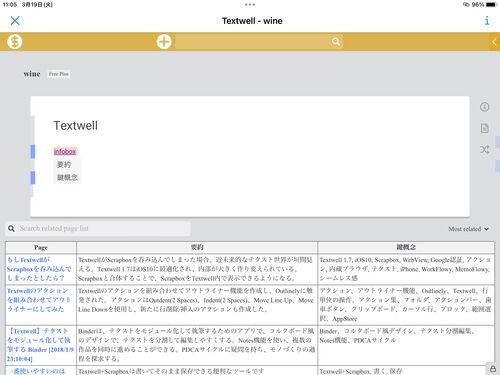The height and width of the screenshot is (375, 500).
Task: Click key concepts cell with WorkFlowy, MemoFlowy
Action: coord(406,269)
